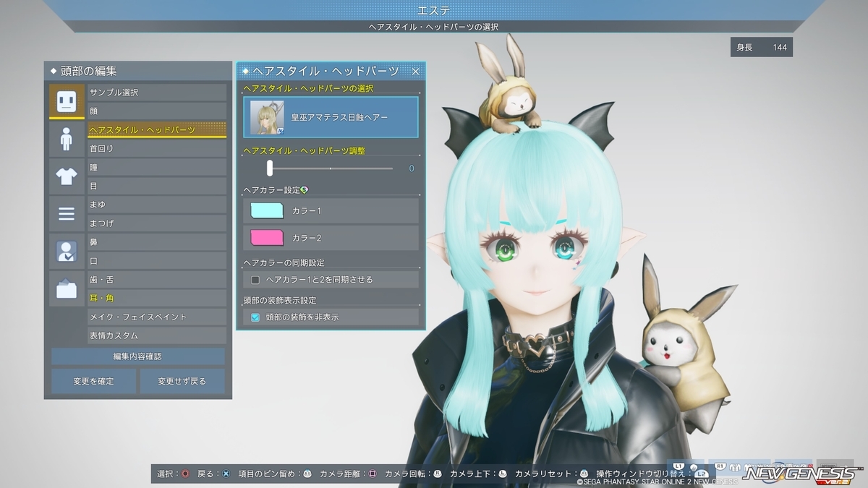Click the 頭部の編集 panel header

click(x=137, y=71)
